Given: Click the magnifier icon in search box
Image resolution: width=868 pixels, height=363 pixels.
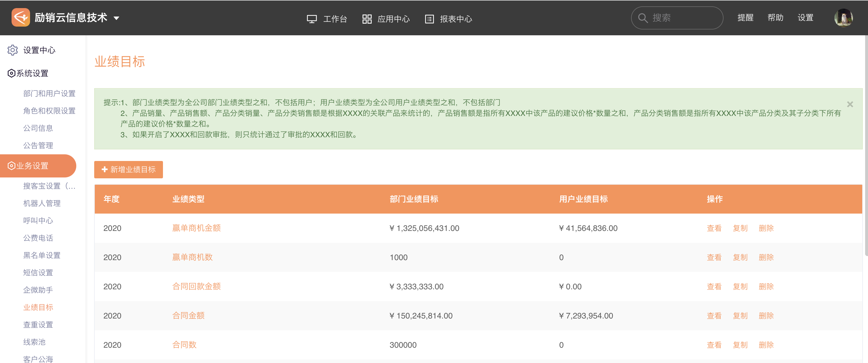Looking at the screenshot, I should tap(643, 18).
